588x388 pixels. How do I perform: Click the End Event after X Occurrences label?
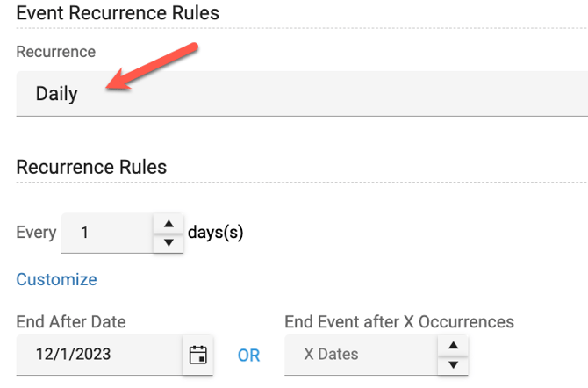[x=399, y=322]
